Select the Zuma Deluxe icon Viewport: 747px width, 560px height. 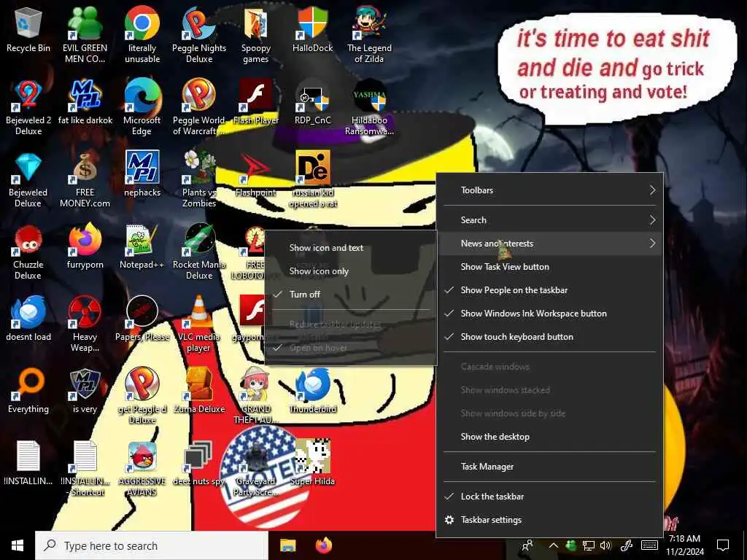[199, 391]
